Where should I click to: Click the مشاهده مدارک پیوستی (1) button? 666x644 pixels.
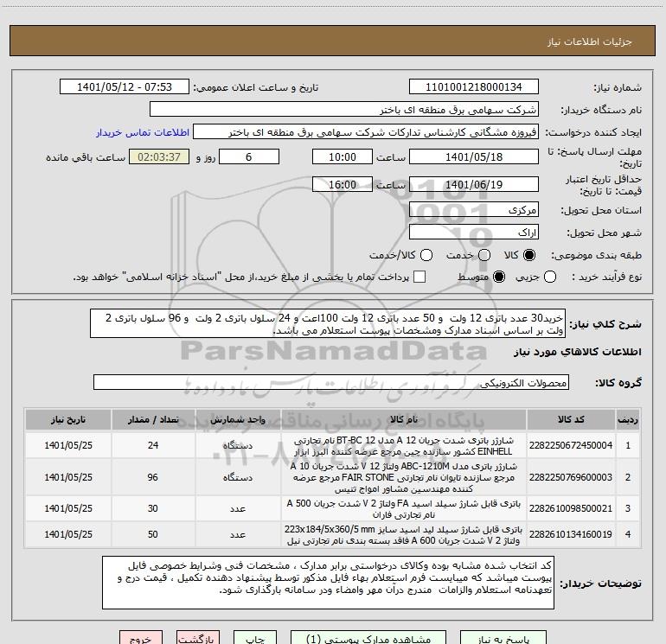[x=368, y=638]
